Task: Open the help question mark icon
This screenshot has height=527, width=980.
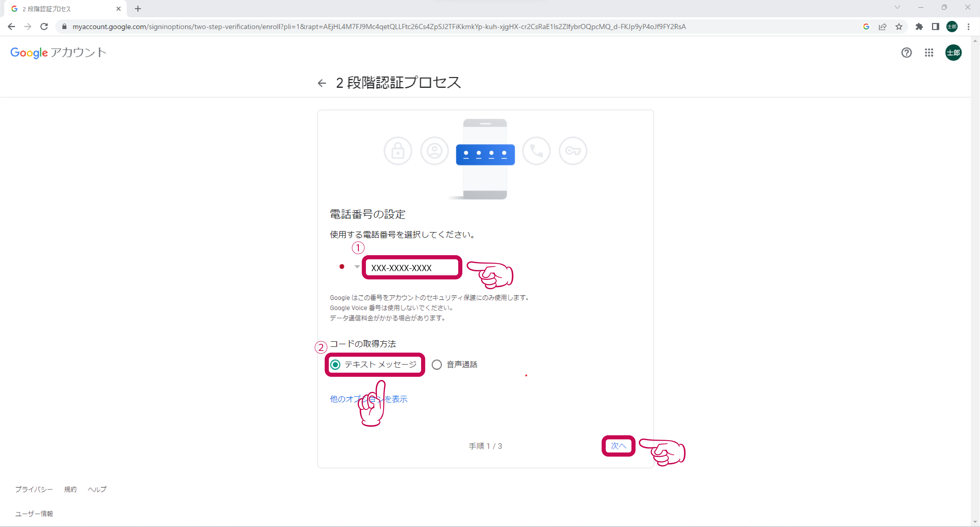Action: click(907, 53)
